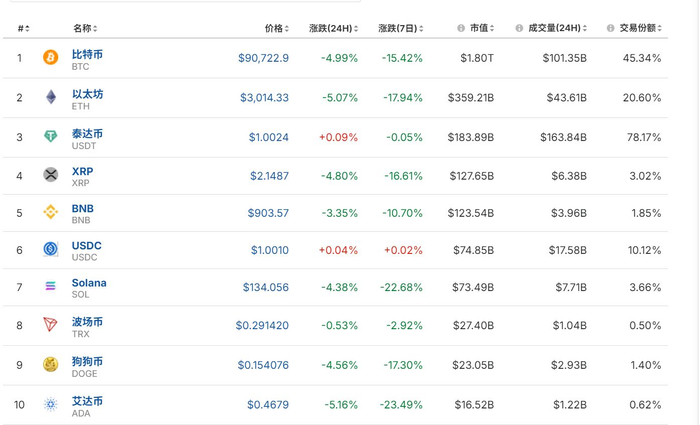Sort table by 涨跌(7日) column
This screenshot has height=425, width=700.
pyautogui.click(x=401, y=29)
